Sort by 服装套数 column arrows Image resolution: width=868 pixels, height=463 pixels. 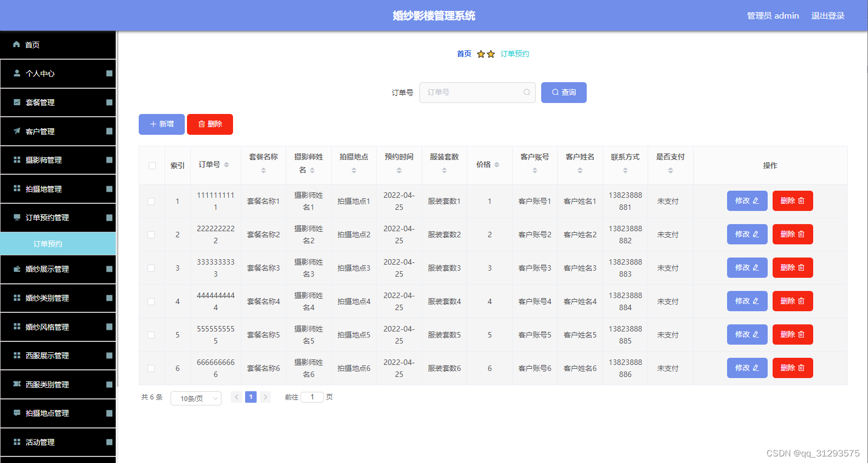click(x=444, y=170)
